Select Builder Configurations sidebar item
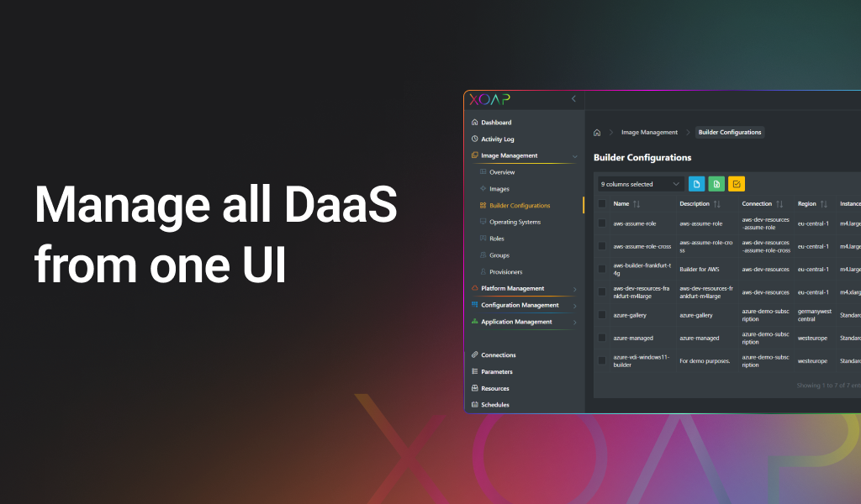This screenshot has width=861, height=504. point(520,206)
